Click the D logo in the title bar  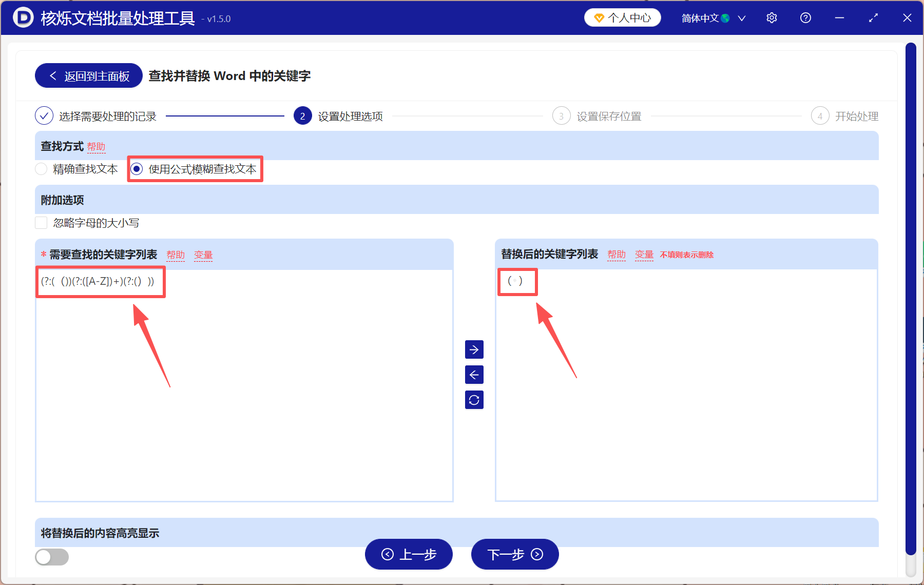point(23,17)
